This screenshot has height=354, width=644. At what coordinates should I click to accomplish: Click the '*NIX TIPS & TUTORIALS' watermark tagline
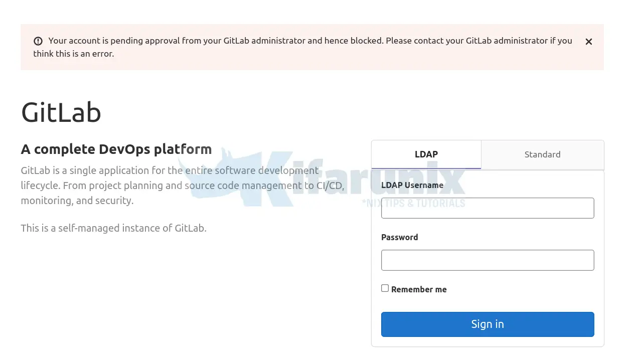(413, 204)
